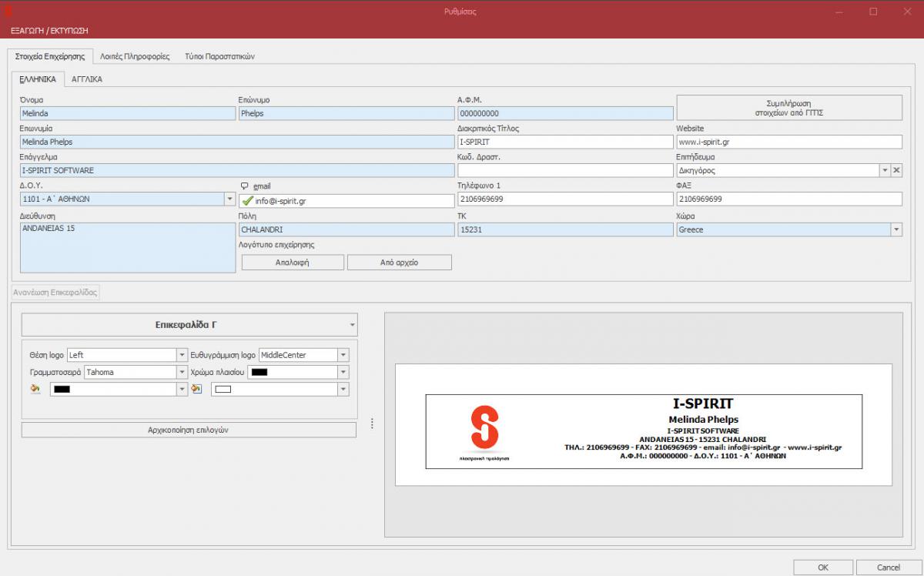Click the Α.Φ.Μ. input field
This screenshot has height=576, width=924.
(565, 113)
